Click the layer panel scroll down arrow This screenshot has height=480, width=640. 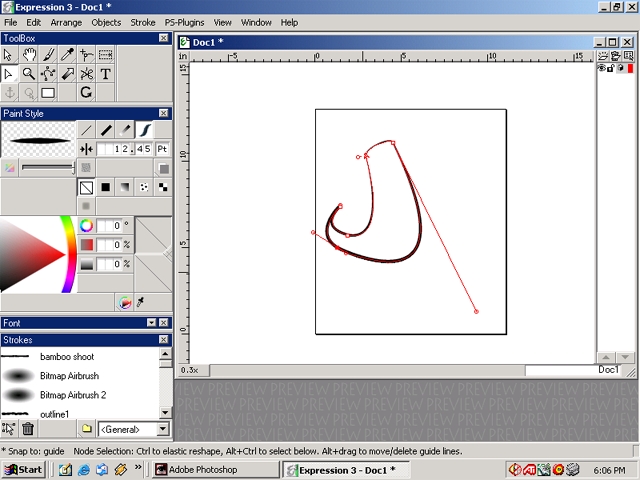625,358
